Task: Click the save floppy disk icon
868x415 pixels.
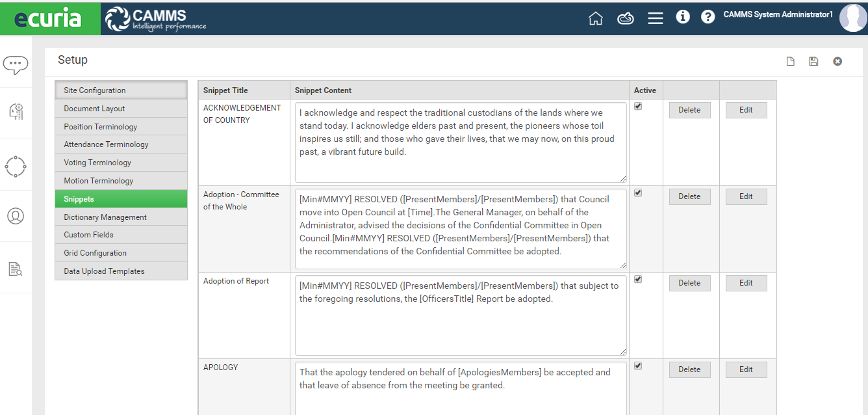Action: pyautogui.click(x=813, y=61)
